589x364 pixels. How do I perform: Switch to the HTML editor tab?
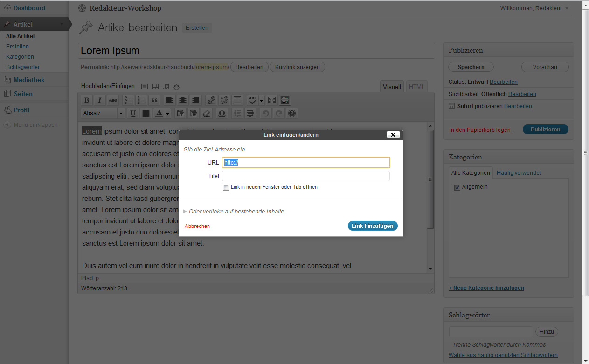click(x=416, y=87)
